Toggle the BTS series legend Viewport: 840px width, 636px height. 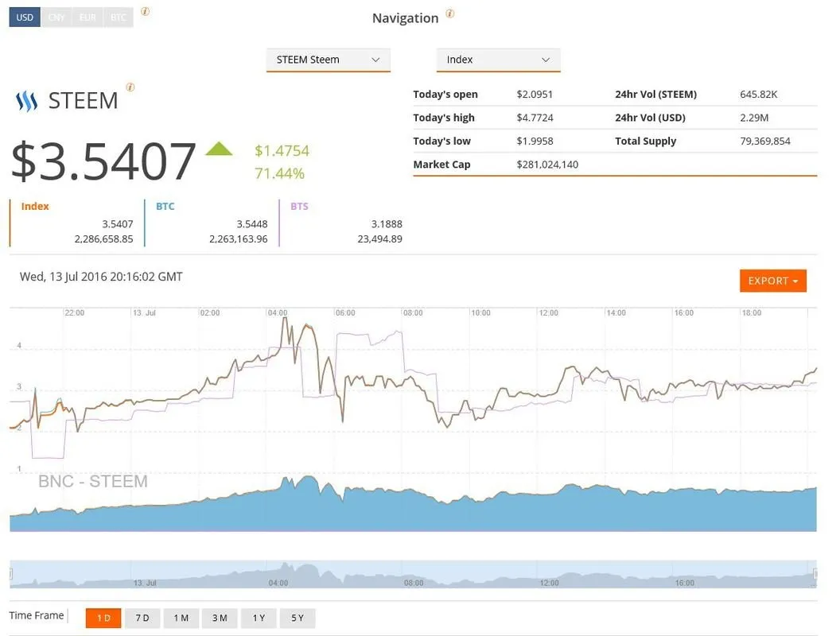click(299, 206)
